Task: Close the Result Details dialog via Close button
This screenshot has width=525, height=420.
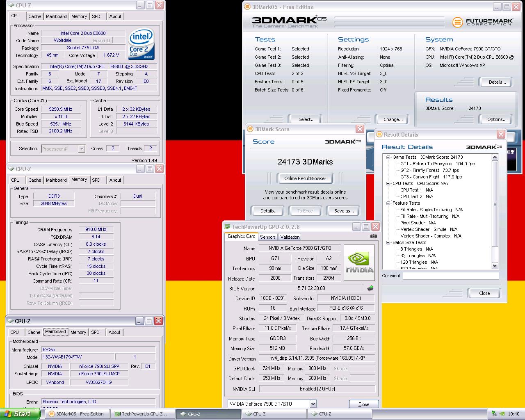Action: click(484, 293)
